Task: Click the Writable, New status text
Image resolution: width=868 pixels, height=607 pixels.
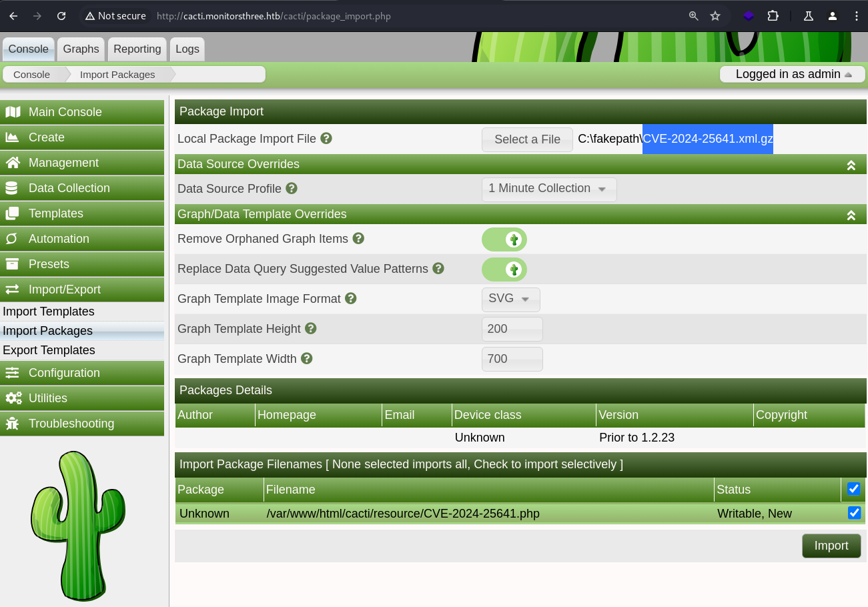Action: pyautogui.click(x=755, y=514)
